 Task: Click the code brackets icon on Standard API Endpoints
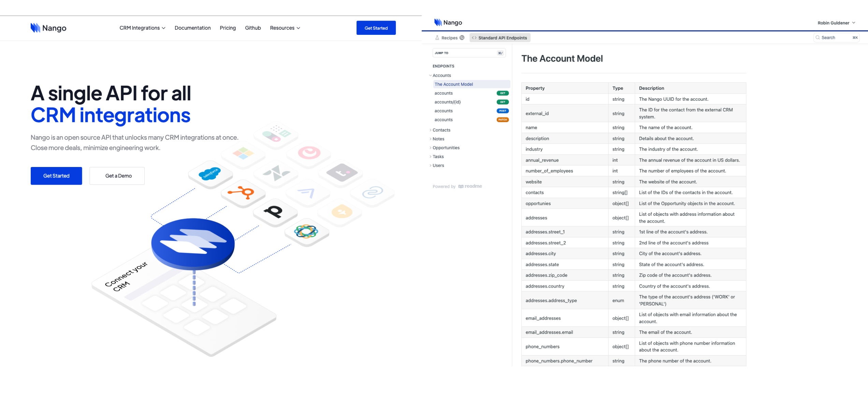point(474,38)
